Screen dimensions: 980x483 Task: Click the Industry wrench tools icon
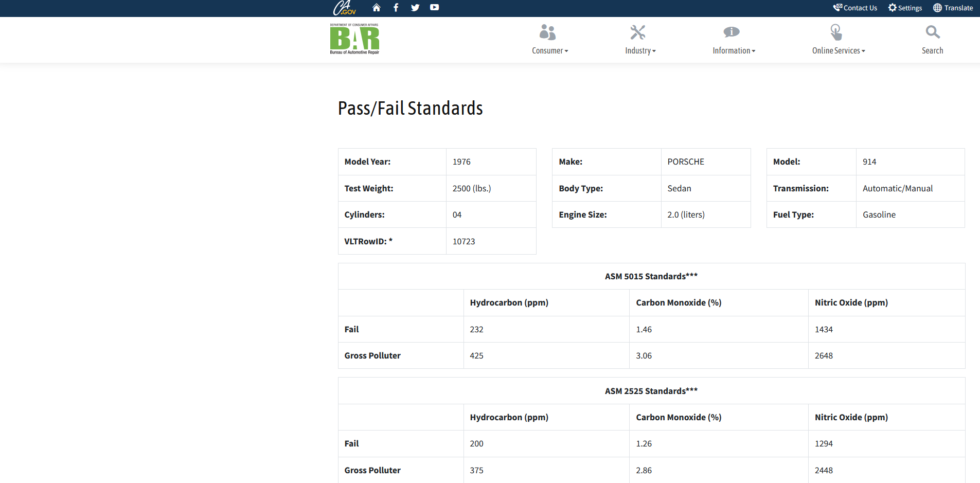(x=637, y=32)
